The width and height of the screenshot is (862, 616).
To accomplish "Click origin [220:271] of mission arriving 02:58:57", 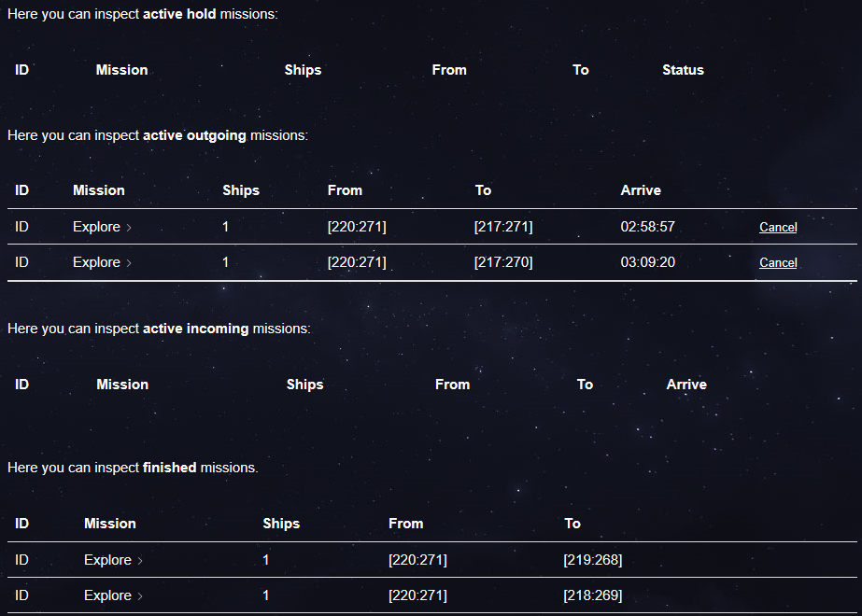I will [x=357, y=227].
